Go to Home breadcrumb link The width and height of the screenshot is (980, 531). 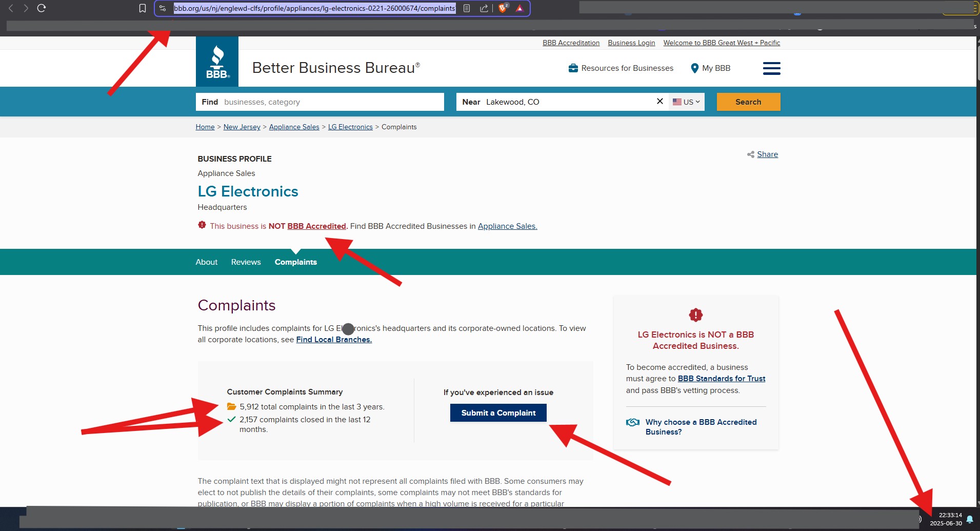[205, 127]
